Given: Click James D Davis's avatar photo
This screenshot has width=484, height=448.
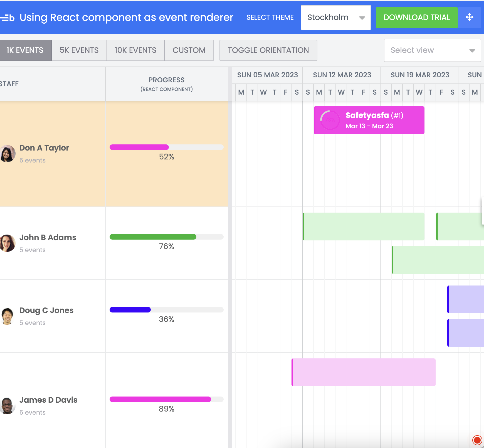Looking at the screenshot, I should (x=8, y=406).
